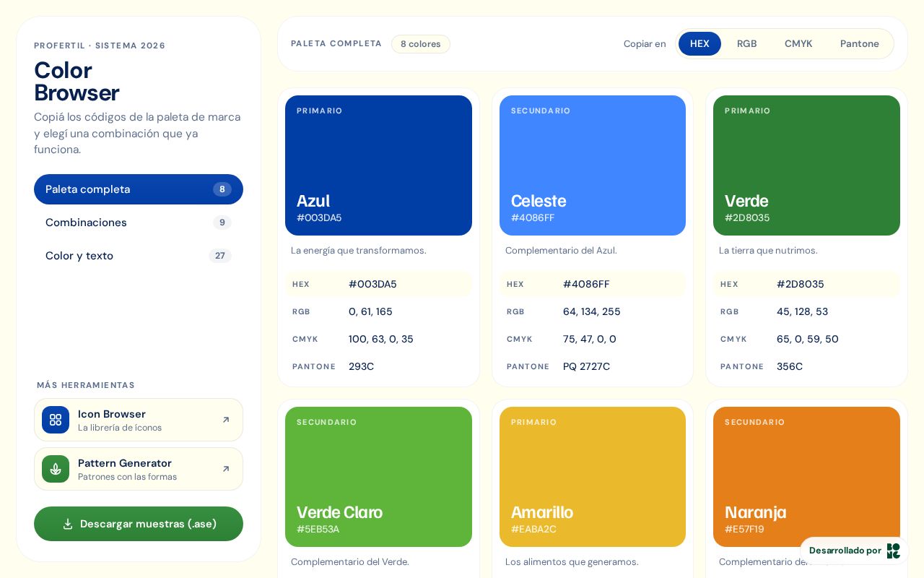This screenshot has height=578, width=924.
Task: Copy Celeste RGB value 64, 134, 255
Action: click(593, 311)
